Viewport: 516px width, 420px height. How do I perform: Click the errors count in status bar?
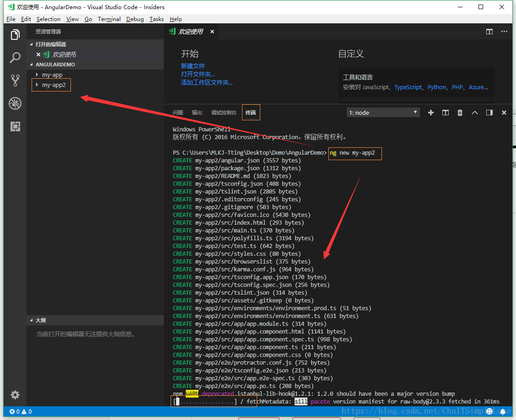[15, 411]
